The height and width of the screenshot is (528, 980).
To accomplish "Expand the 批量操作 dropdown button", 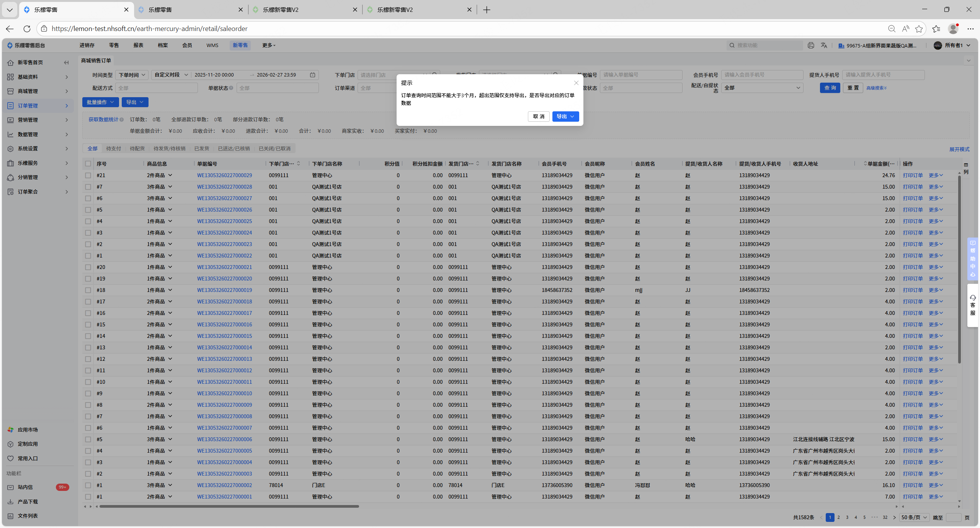I will coord(100,102).
